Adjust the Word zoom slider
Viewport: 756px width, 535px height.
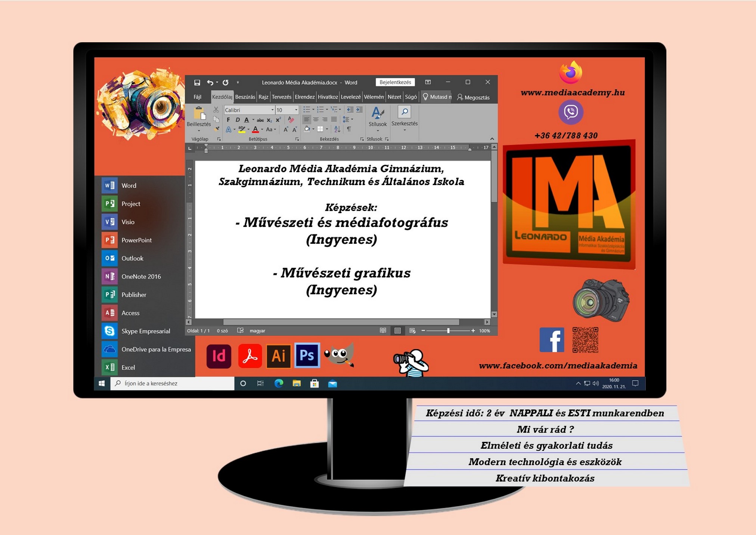448,331
